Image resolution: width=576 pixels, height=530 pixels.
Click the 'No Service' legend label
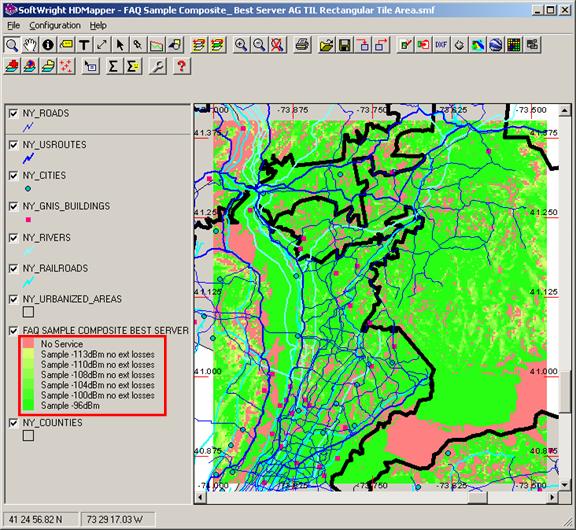(x=62, y=344)
